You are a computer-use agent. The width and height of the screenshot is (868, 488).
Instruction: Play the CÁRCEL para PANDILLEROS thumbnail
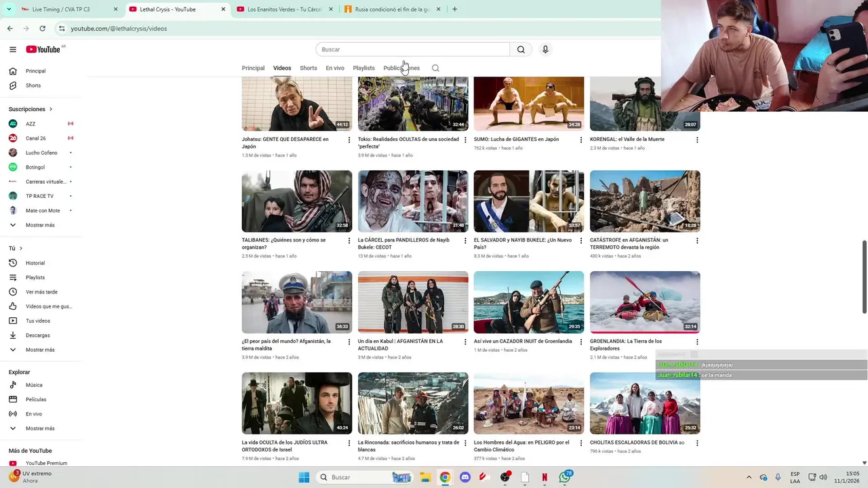[x=413, y=201]
